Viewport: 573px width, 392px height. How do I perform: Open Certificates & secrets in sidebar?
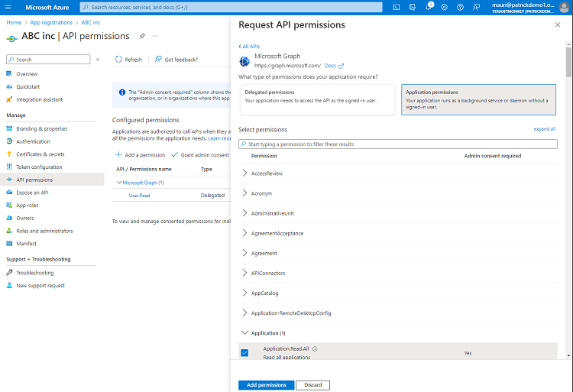pos(40,154)
